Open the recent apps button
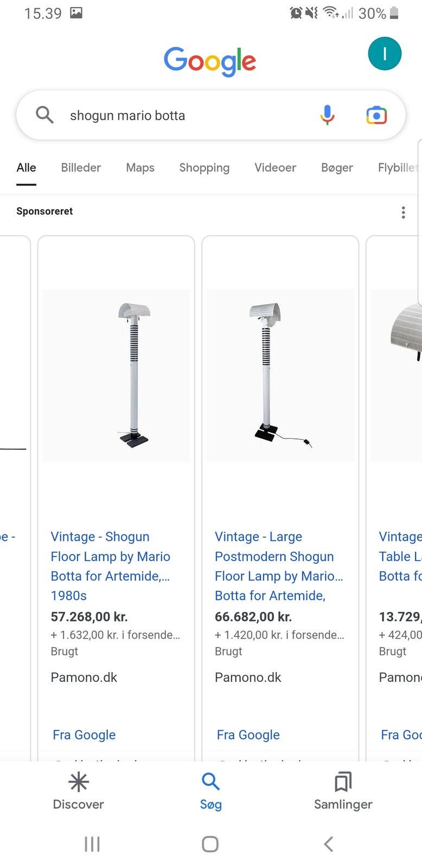The image size is (422, 868). pyautogui.click(x=92, y=844)
